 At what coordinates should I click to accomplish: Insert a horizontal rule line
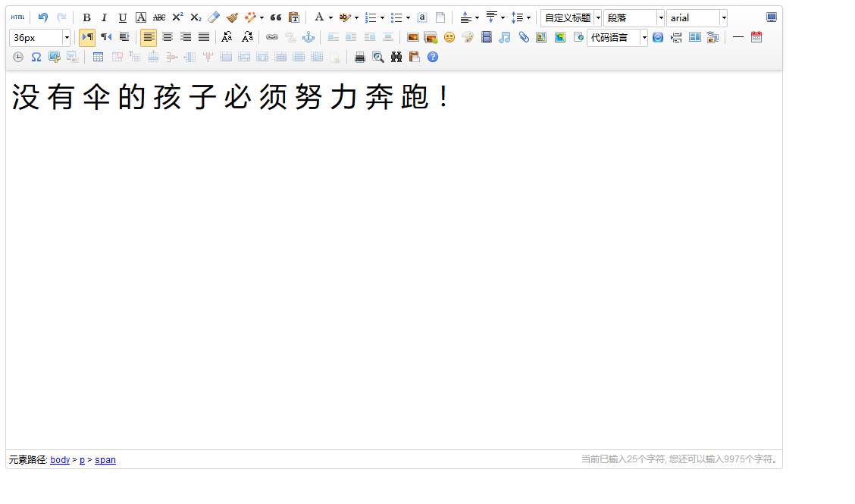point(738,37)
